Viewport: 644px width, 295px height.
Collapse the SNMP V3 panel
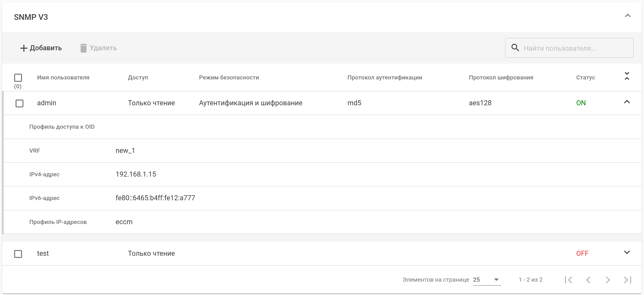coord(627,16)
